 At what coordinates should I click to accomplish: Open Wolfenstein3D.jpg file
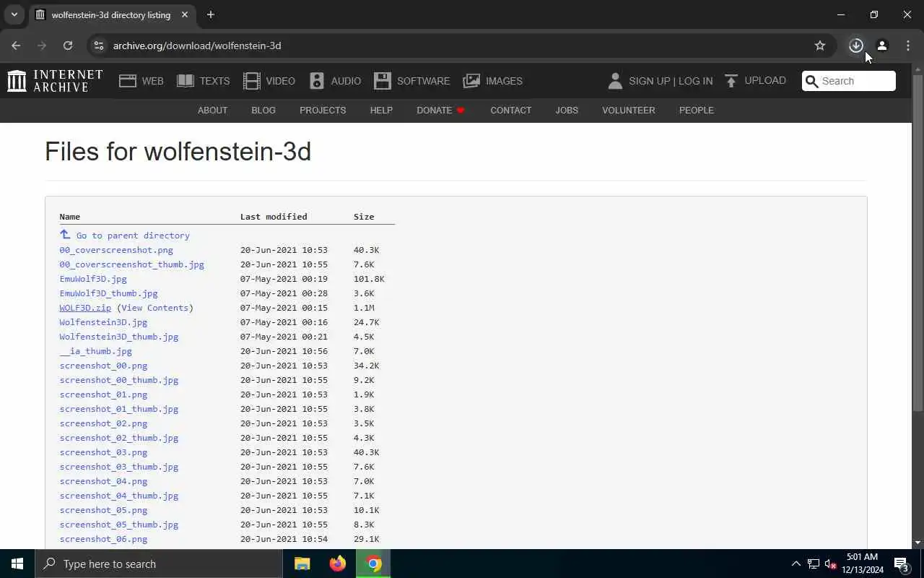[x=103, y=322]
